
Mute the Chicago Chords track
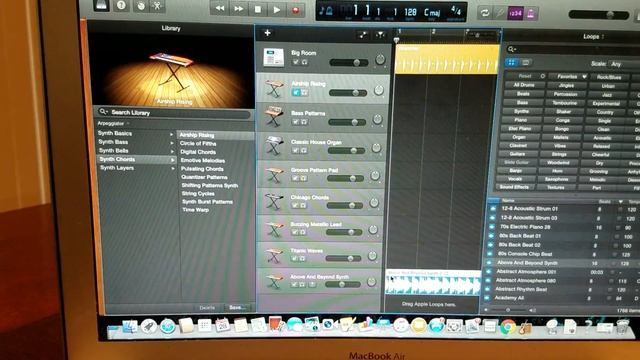tap(295, 205)
